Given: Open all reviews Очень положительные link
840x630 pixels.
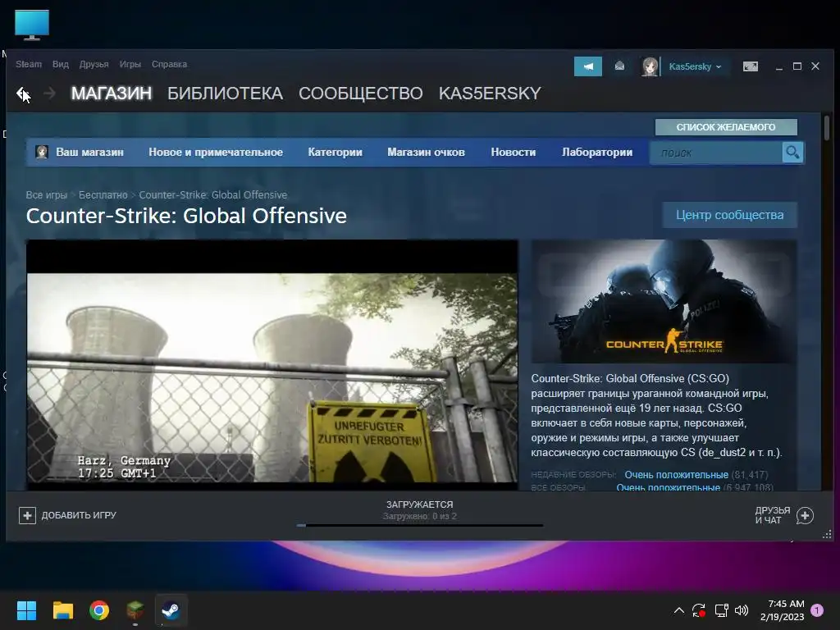Looking at the screenshot, I should (668, 487).
